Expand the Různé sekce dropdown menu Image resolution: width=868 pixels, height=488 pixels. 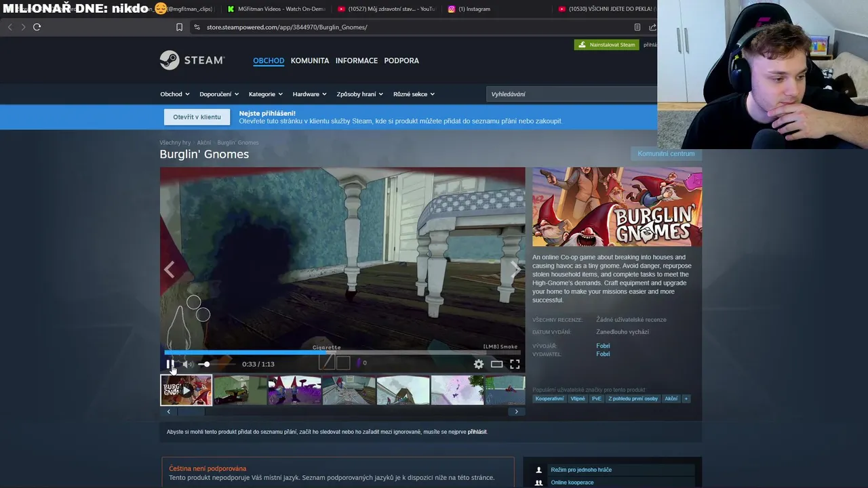click(x=414, y=94)
